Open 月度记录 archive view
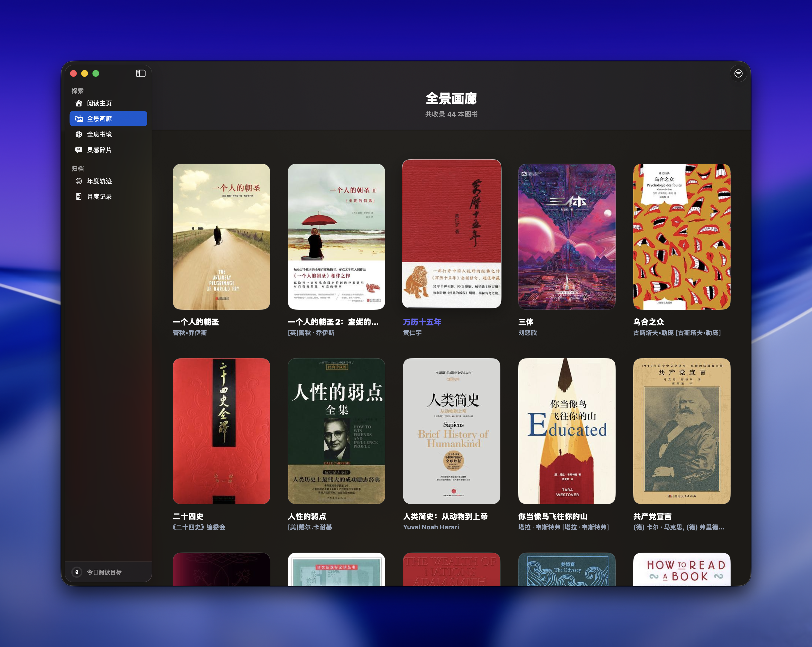 (108, 197)
